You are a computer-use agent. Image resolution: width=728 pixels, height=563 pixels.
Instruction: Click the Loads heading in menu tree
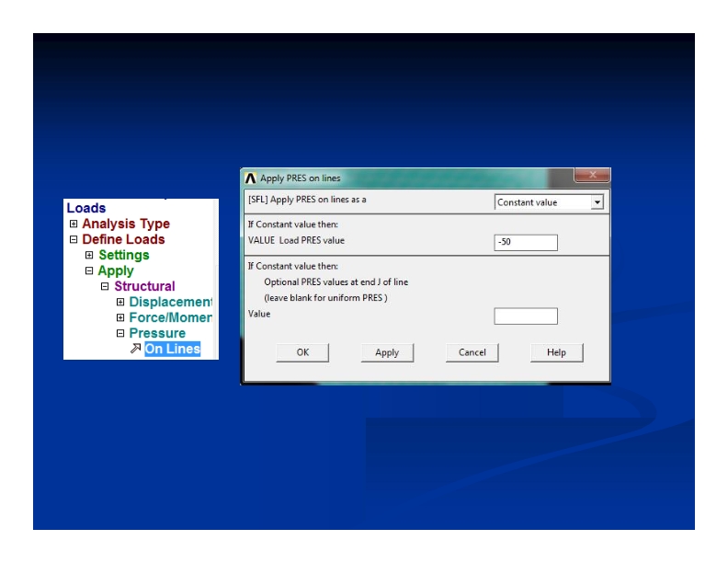(x=86, y=208)
